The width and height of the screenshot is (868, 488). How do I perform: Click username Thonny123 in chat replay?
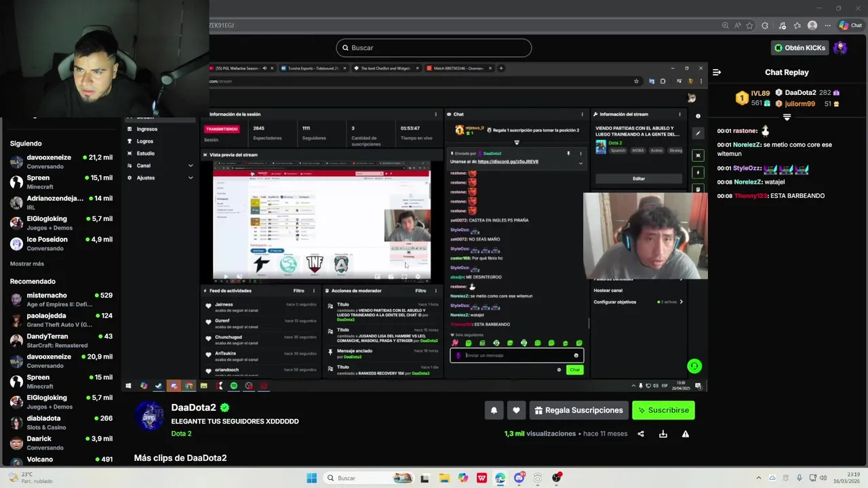coord(751,196)
